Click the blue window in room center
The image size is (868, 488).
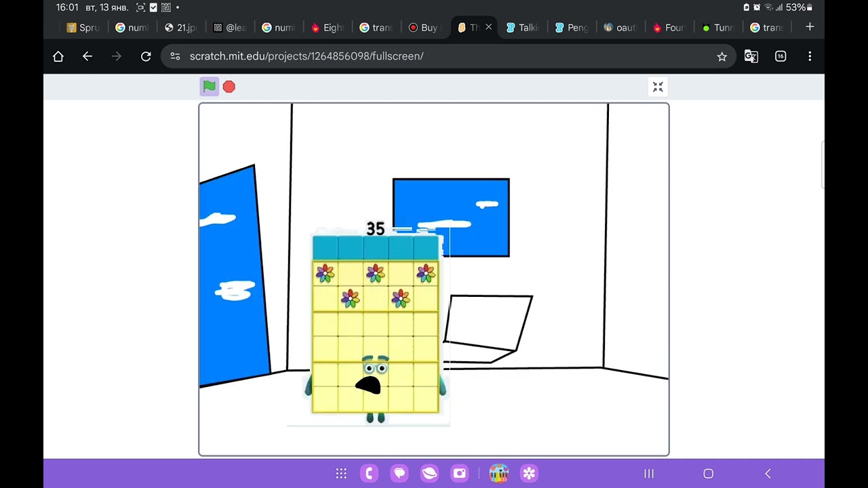pyautogui.click(x=451, y=218)
